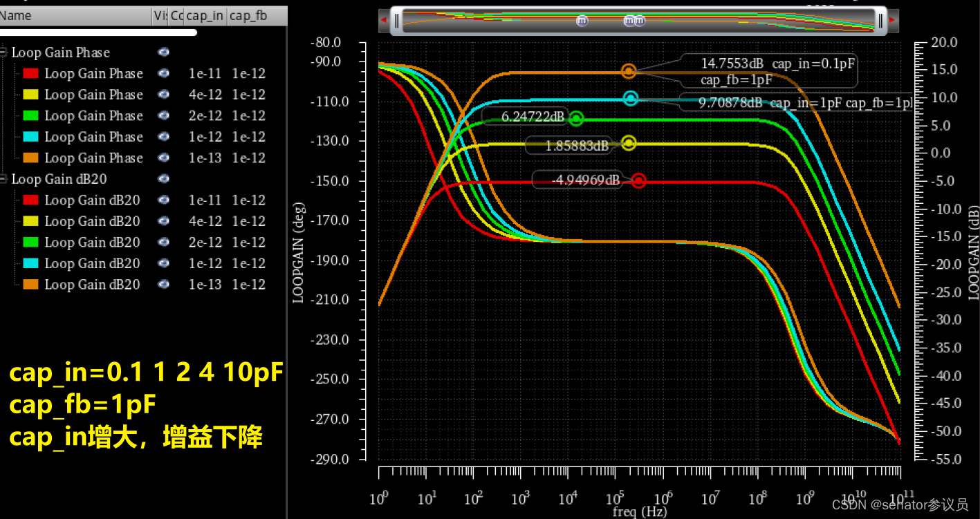Click the yellow marker circle on 1.85883dB trace
The image size is (980, 519).
pos(629,143)
